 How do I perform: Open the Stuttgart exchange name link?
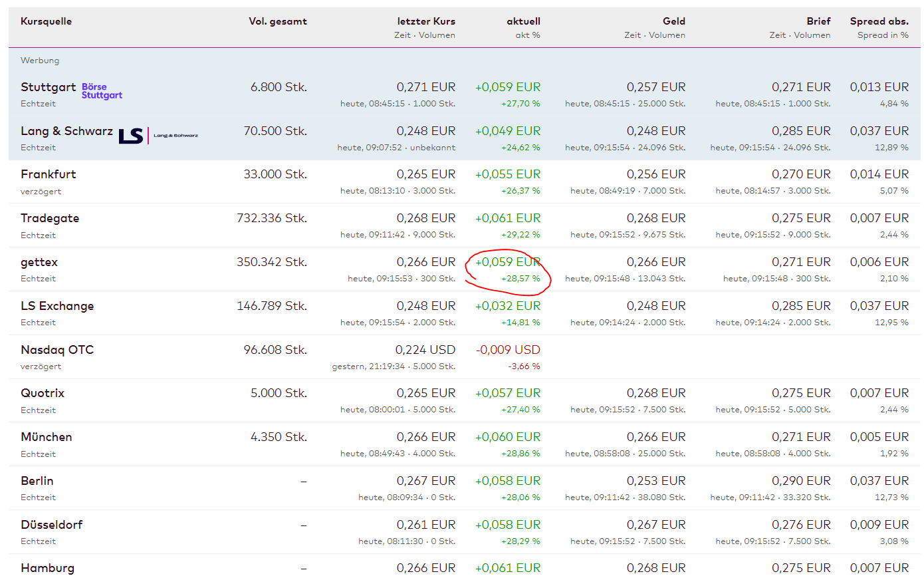(x=47, y=87)
